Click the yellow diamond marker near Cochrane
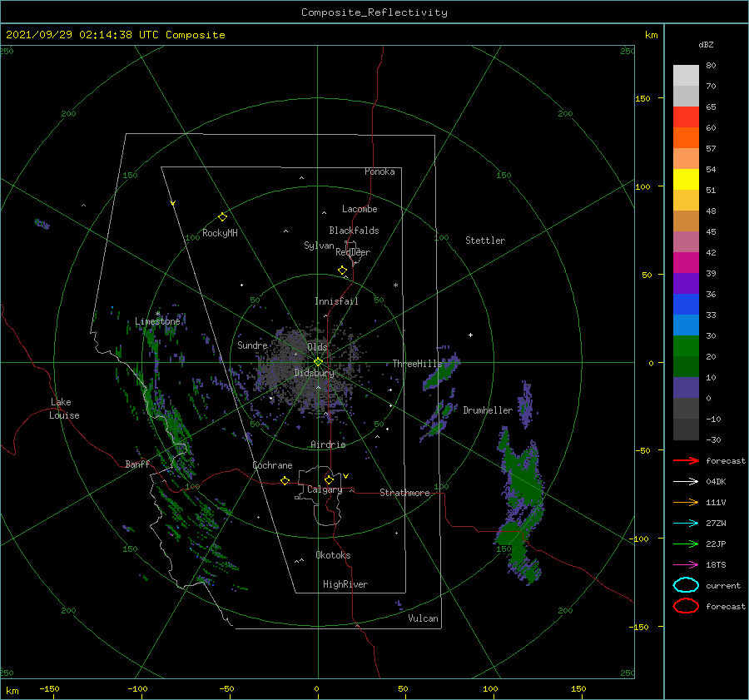Viewport: 749px width, 700px height. 285,481
